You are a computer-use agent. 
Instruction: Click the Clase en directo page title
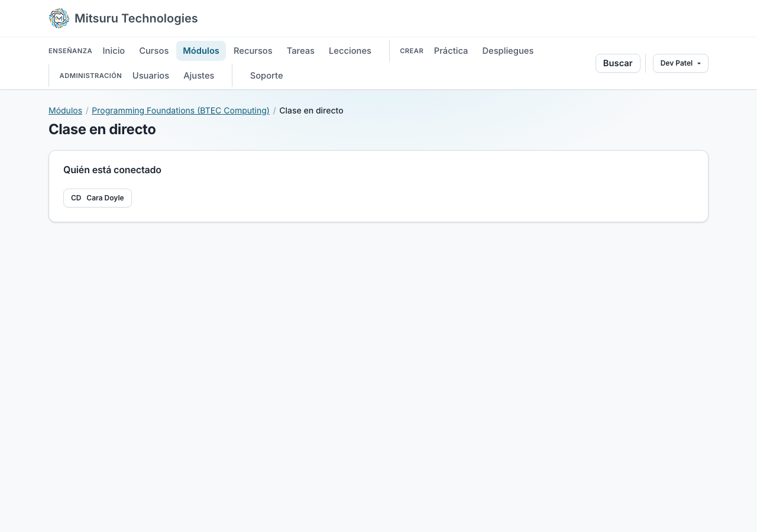(102, 129)
